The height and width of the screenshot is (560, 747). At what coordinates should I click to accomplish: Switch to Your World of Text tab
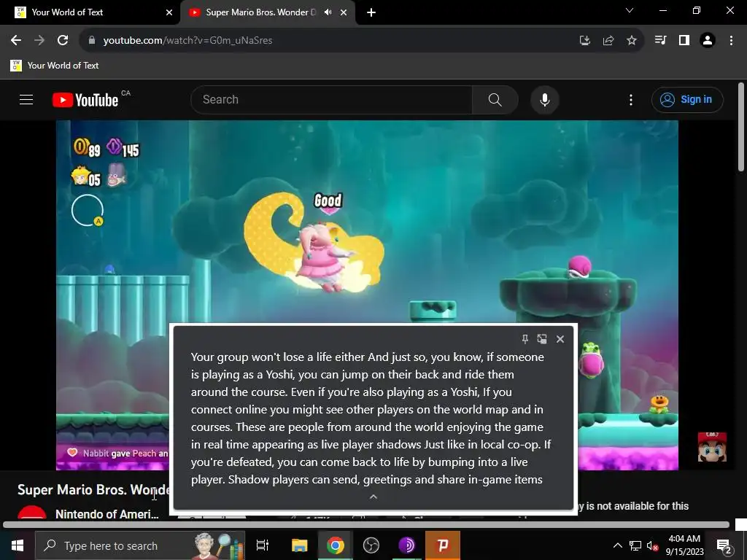click(x=90, y=12)
